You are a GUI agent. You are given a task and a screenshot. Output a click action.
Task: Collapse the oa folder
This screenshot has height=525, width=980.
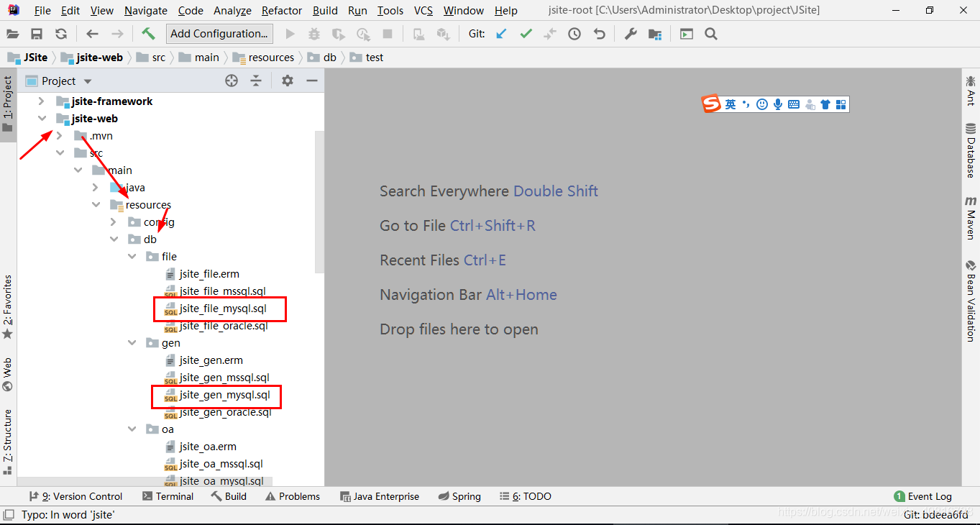coord(132,429)
